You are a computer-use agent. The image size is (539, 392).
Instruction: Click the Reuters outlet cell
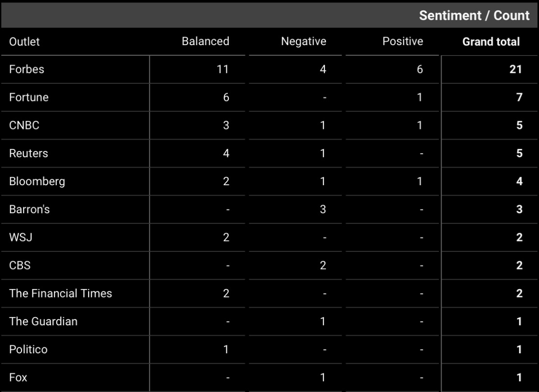pyautogui.click(x=28, y=153)
